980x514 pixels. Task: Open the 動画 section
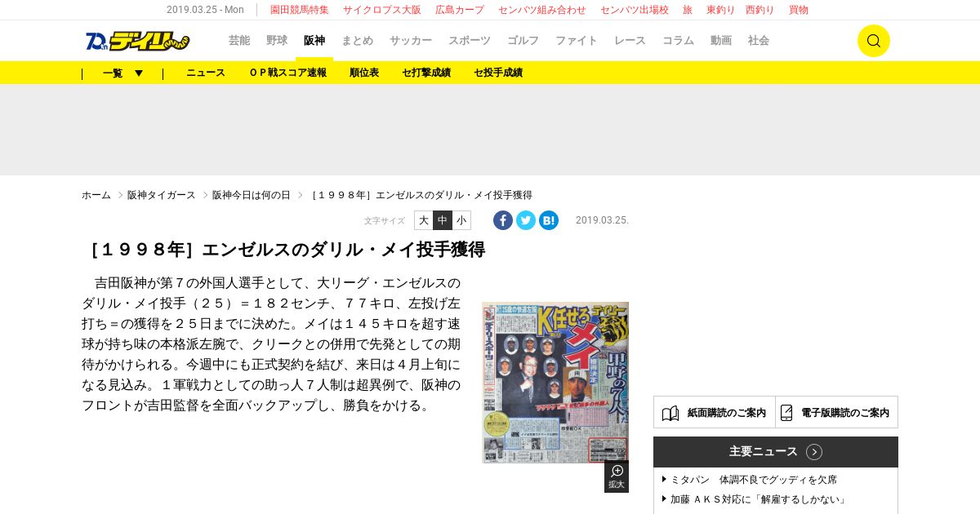[x=721, y=41]
